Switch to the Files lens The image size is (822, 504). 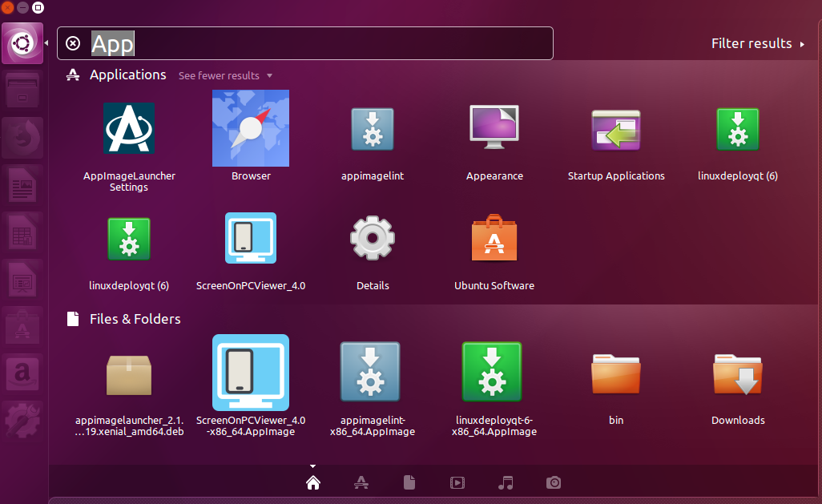(409, 482)
